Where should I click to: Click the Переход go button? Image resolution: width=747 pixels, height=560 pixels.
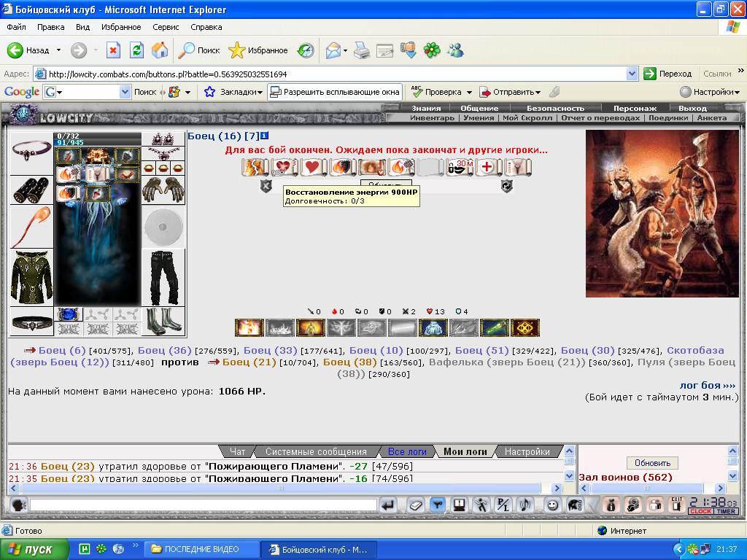pos(668,74)
